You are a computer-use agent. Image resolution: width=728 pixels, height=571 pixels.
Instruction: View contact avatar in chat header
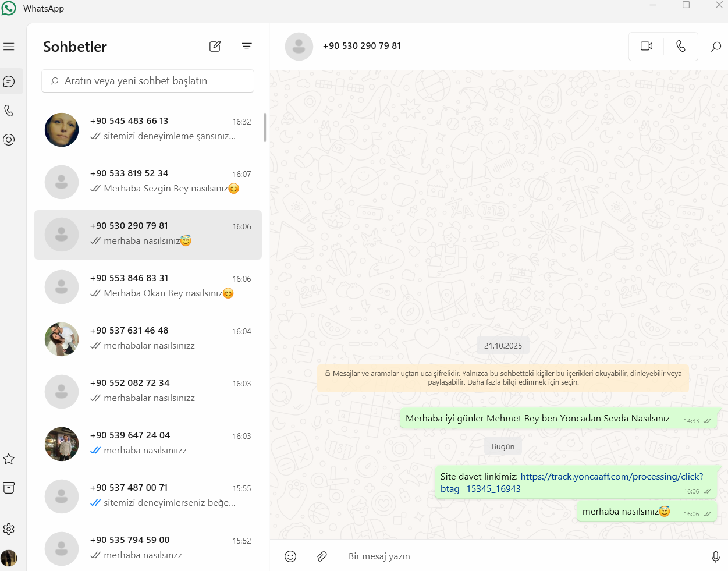click(x=299, y=47)
